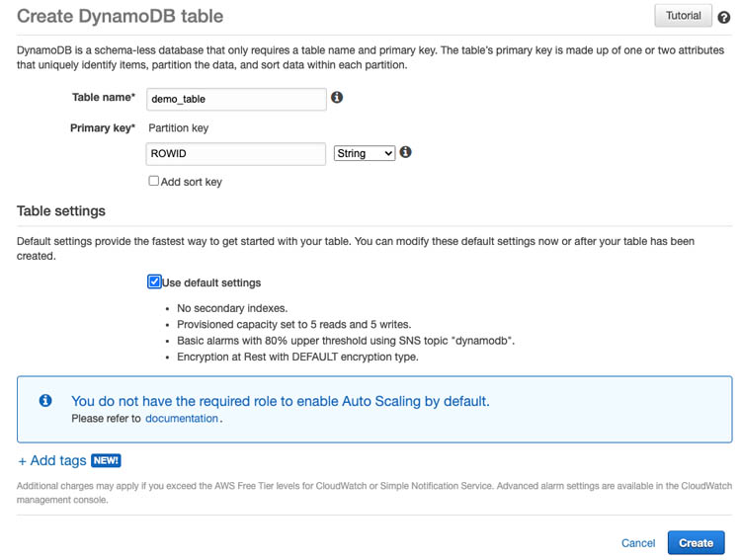The width and height of the screenshot is (741, 560).
Task: Click the plus sign before Add tags
Action: point(22,461)
